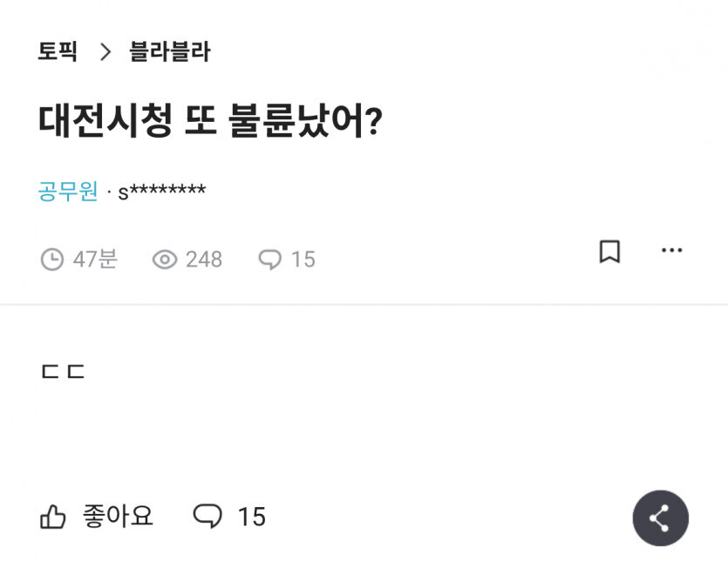Go to the 토픽 section in breadcrumb
Screen dimensions: 728x568
coord(58,52)
